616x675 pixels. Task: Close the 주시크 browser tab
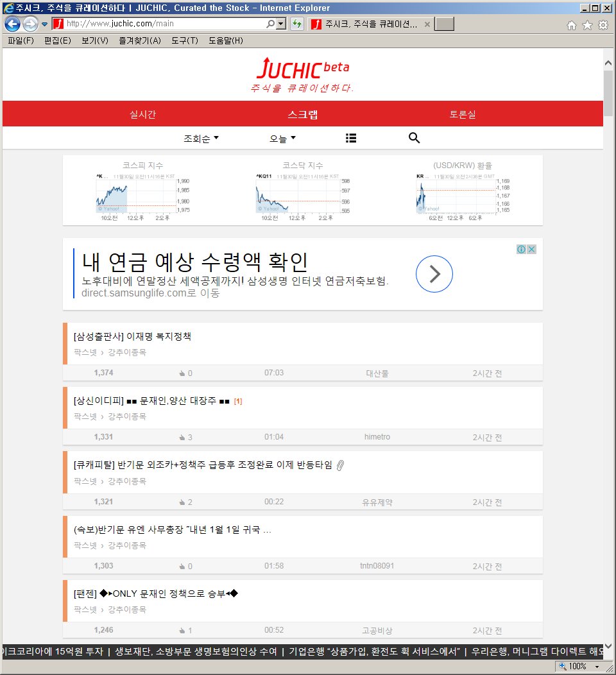point(427,24)
